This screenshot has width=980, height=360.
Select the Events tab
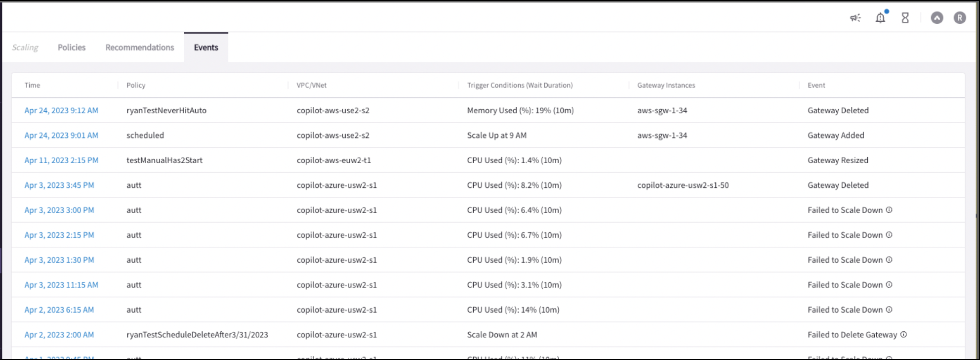click(206, 47)
